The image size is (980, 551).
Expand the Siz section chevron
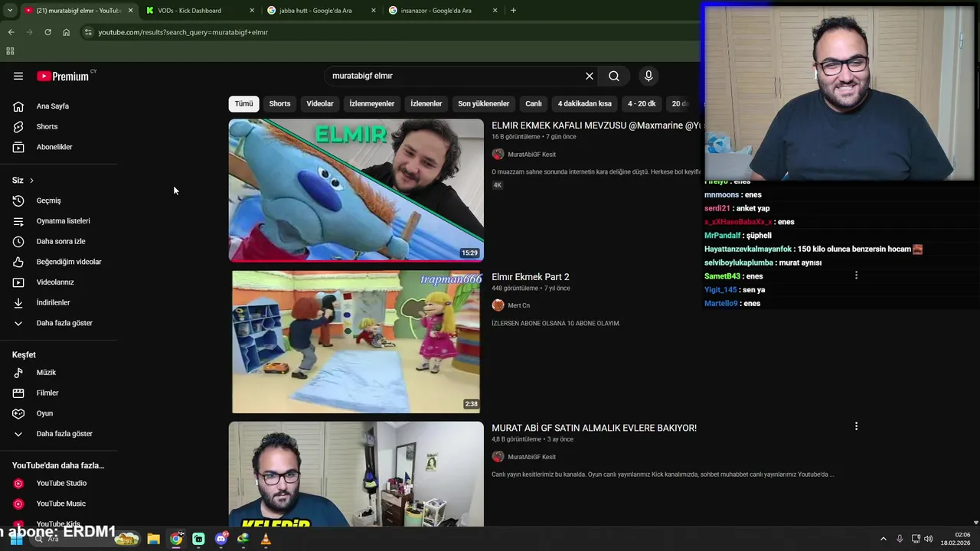pos(31,181)
